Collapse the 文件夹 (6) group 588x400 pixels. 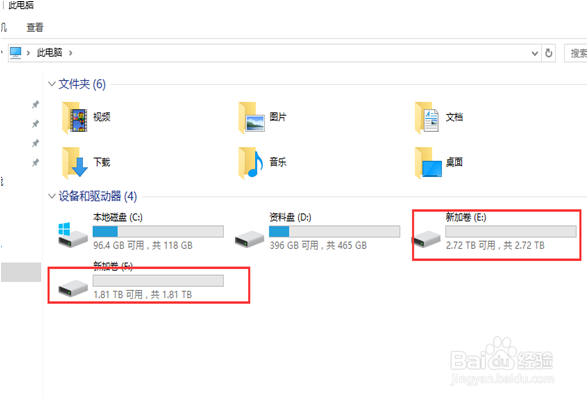[x=52, y=84]
